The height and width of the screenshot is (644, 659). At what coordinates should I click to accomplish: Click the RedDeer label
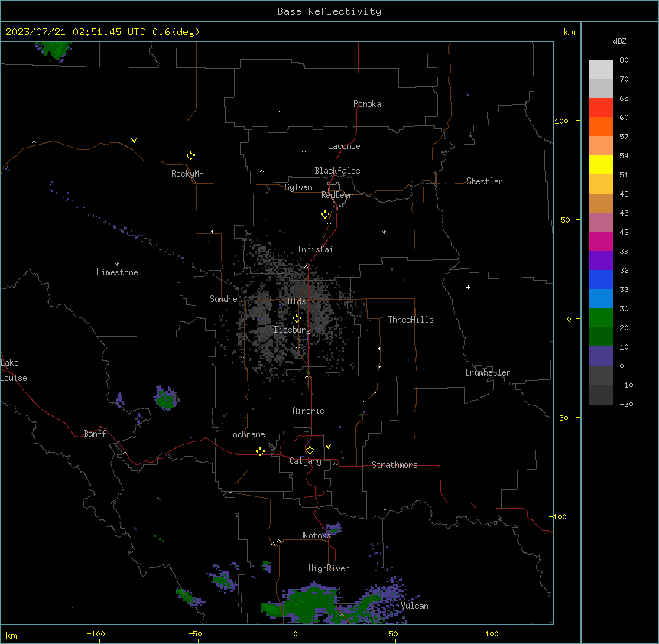[336, 195]
